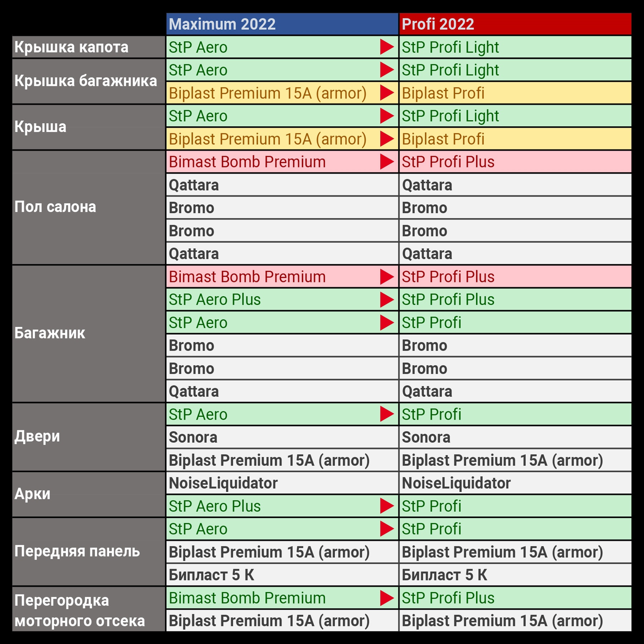Image resolution: width=644 pixels, height=644 pixels.
Task: Select the Profi 2022 column header
Action: coord(515,24)
